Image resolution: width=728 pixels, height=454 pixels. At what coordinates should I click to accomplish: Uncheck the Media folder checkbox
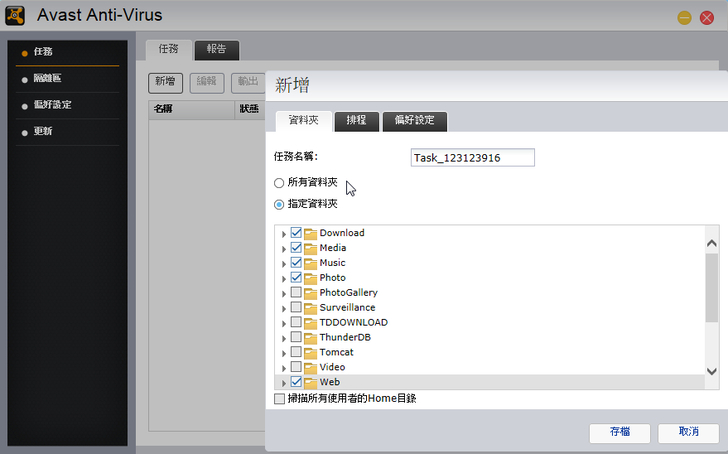[296, 247]
